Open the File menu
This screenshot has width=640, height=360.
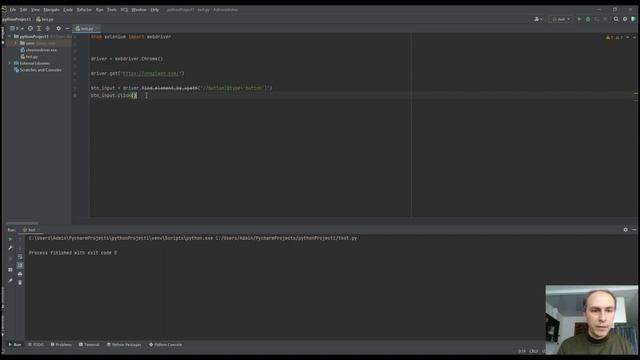(x=13, y=10)
